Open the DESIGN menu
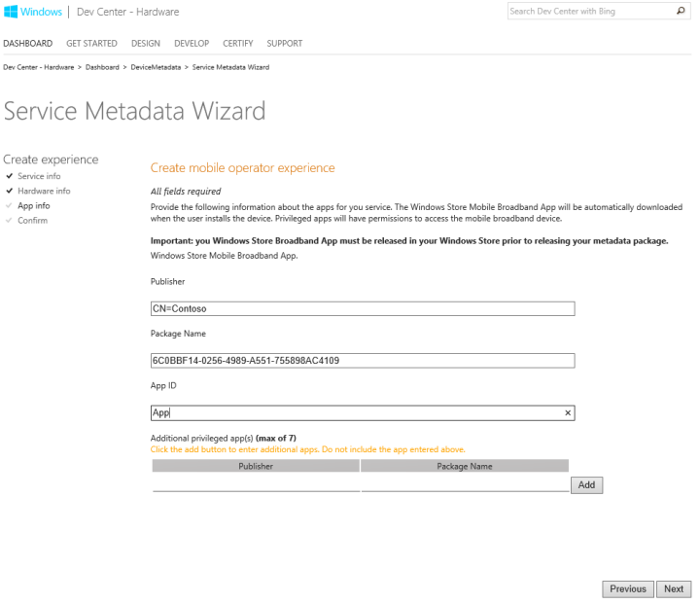 (146, 44)
